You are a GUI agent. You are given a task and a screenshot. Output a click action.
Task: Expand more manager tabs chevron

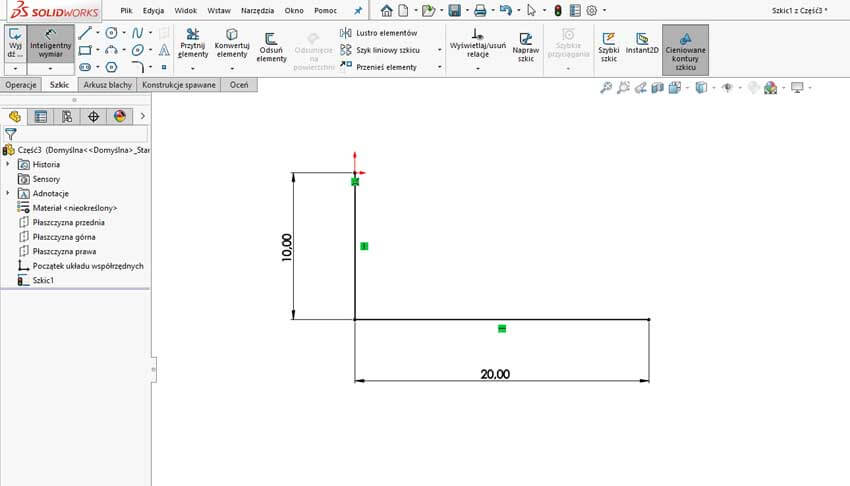point(143,116)
